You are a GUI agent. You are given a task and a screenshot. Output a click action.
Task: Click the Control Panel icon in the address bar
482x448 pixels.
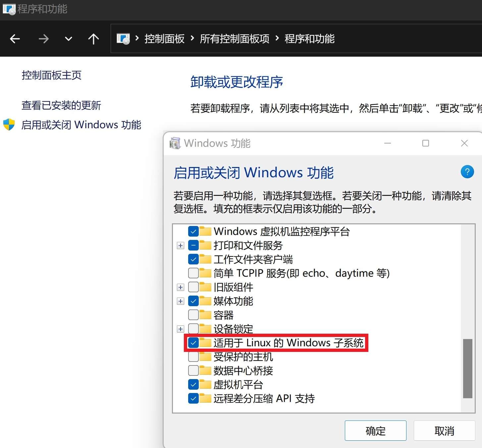point(123,38)
